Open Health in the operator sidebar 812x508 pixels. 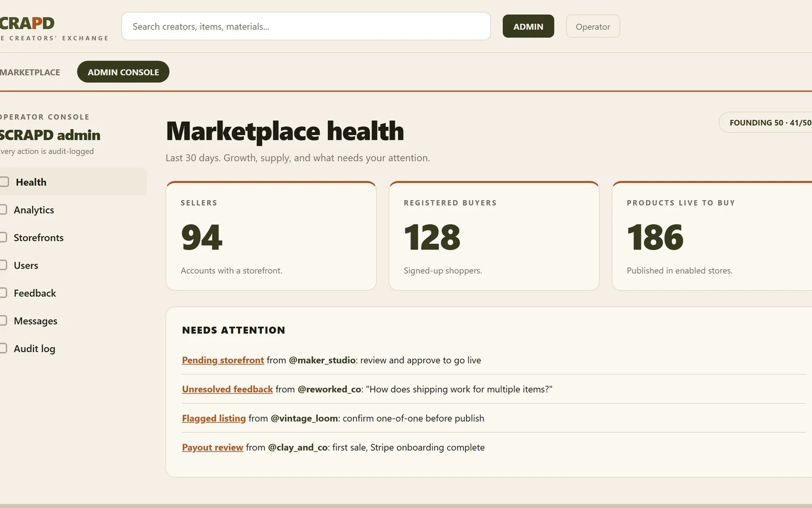(x=73, y=182)
